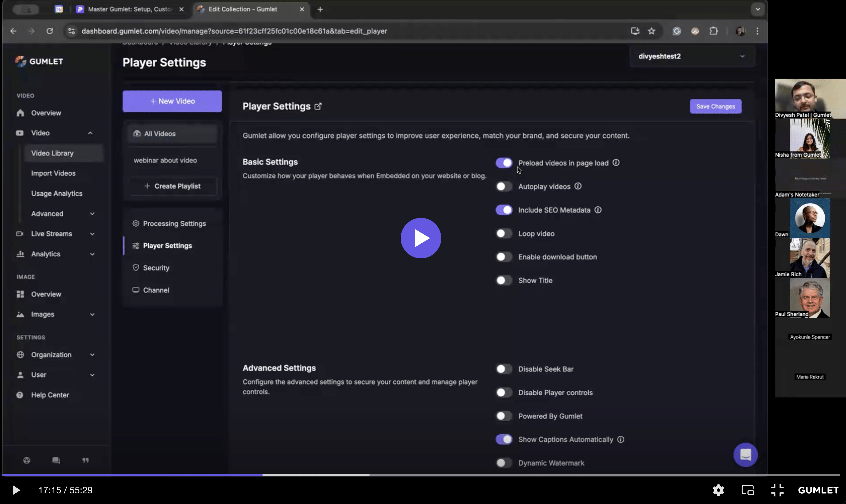
Task: Enable Loop video switch
Action: pos(504,233)
